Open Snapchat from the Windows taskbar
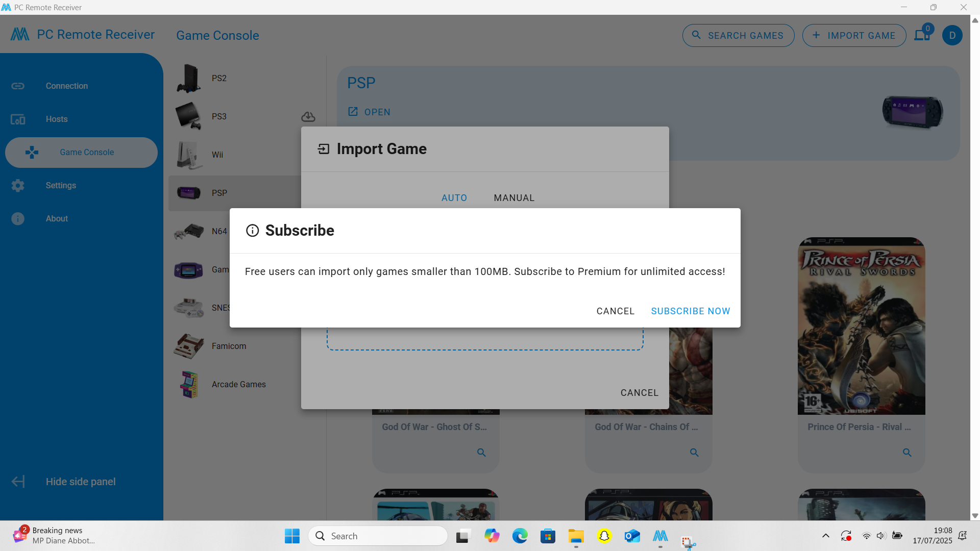This screenshot has height=551, width=980. pyautogui.click(x=604, y=536)
